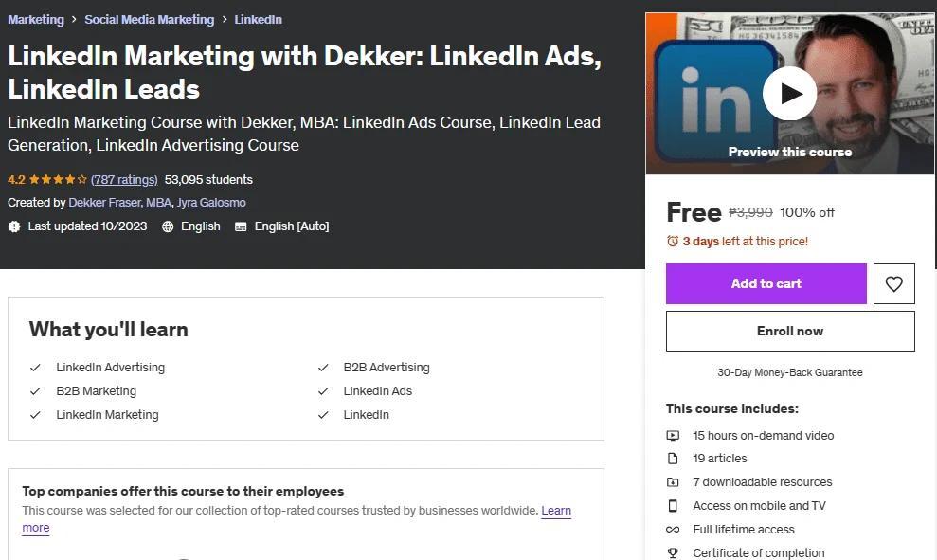This screenshot has height=560, width=937.
Task: Click the closed captions icon near English [Auto]
Action: tap(241, 226)
